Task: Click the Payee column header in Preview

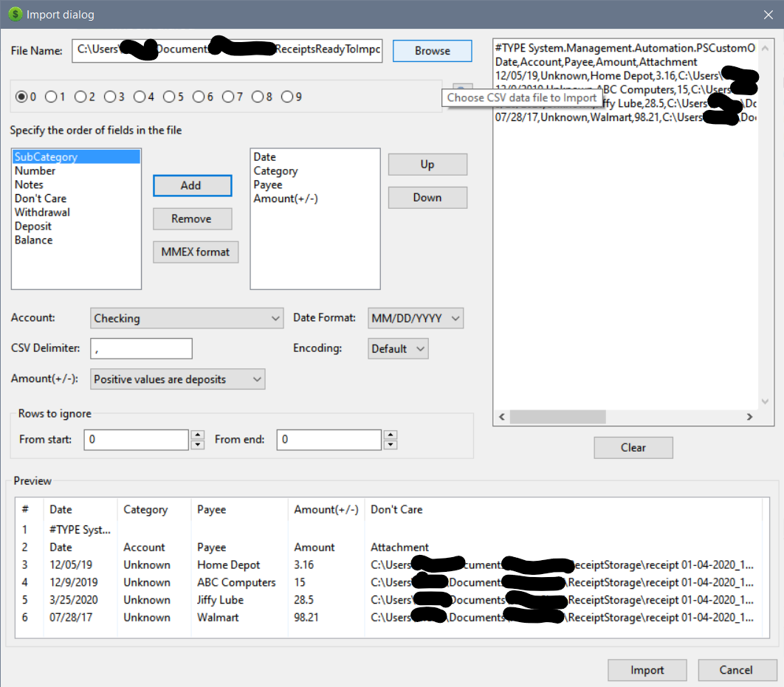Action: [x=240, y=510]
